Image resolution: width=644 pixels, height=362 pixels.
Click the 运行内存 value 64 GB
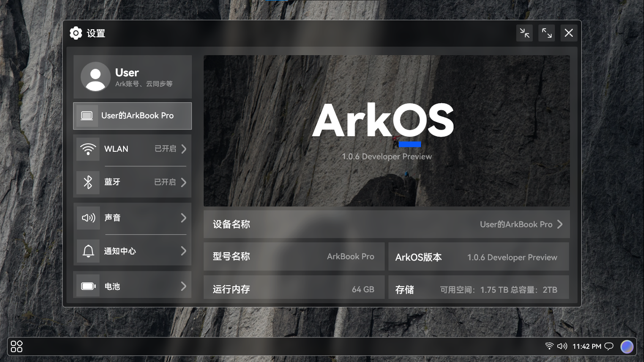363,289
